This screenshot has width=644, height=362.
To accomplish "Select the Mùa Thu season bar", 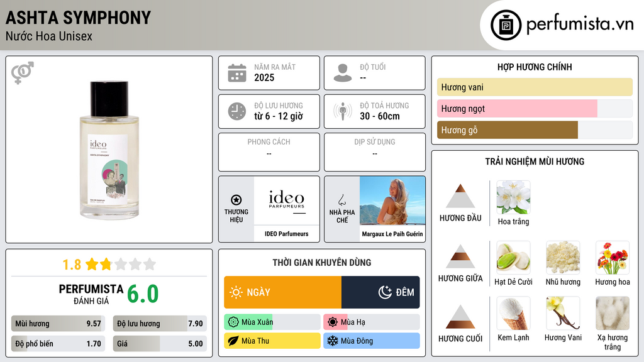I will click(x=272, y=341).
